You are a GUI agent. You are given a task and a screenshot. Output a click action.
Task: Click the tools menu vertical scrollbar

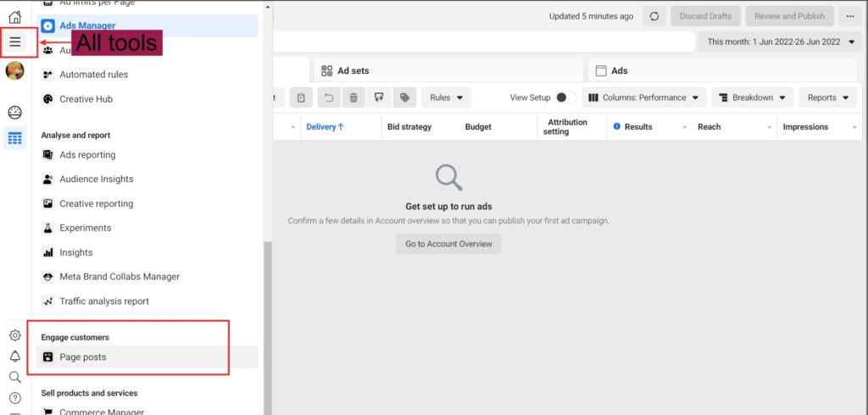click(x=268, y=326)
